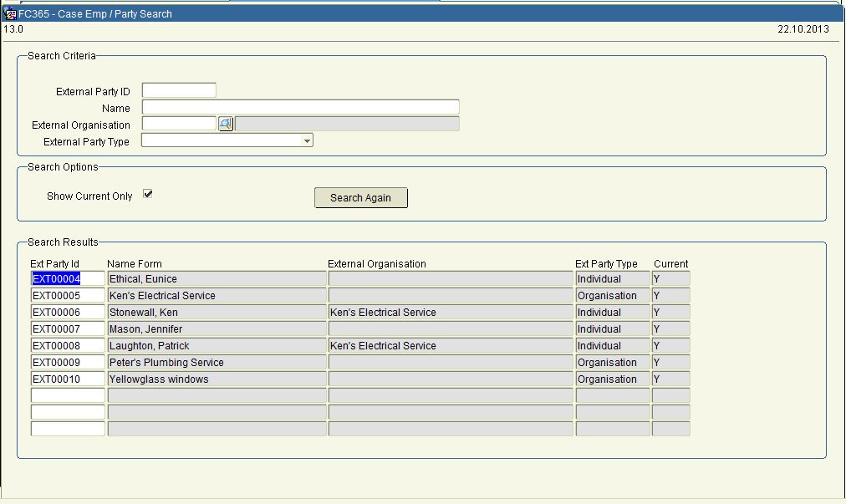Click the External Organisation lookup icon
Screen dimensions: 846x504
tap(226, 124)
